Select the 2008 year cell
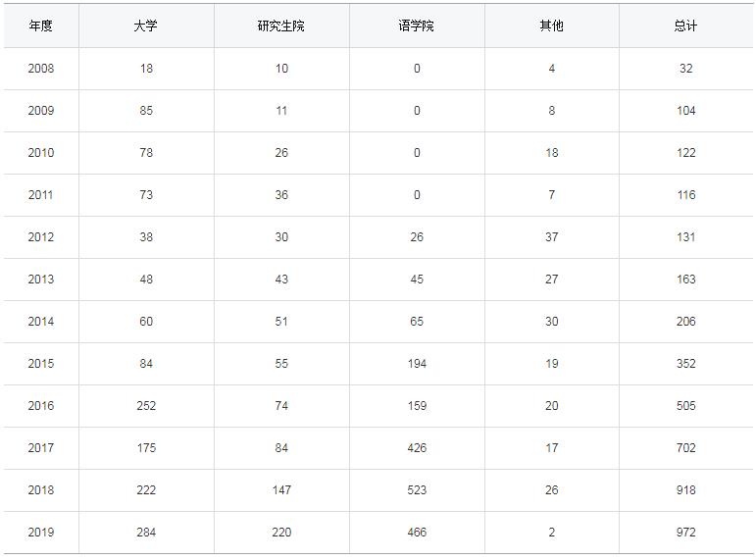Image resolution: width=756 pixels, height=560 pixels. point(41,69)
